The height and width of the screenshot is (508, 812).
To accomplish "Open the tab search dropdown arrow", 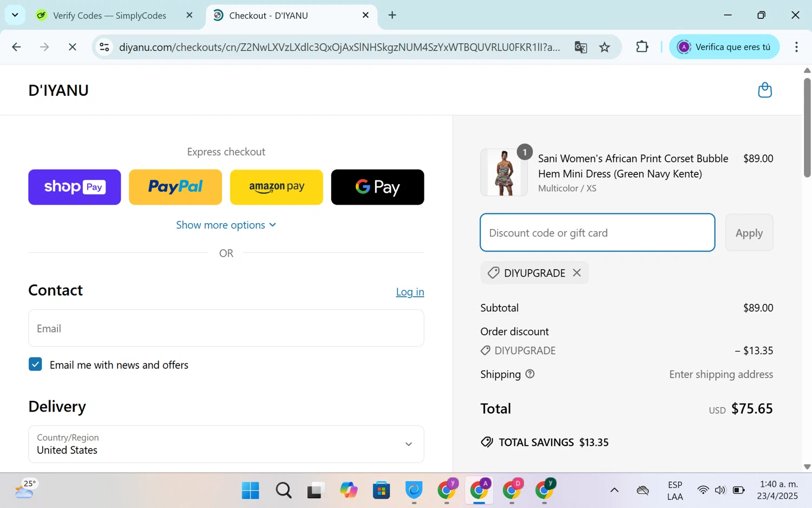I will [x=15, y=15].
